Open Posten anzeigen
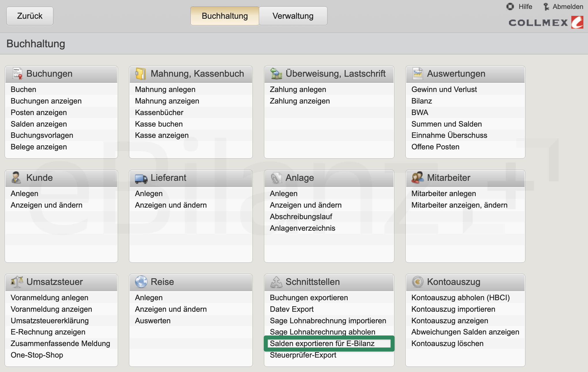588x372 pixels. point(39,112)
